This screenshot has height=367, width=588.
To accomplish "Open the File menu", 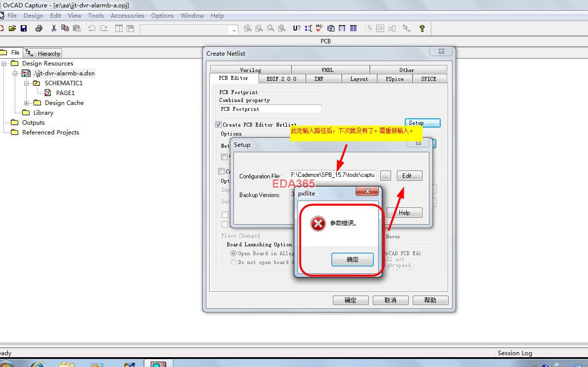I will [12, 16].
